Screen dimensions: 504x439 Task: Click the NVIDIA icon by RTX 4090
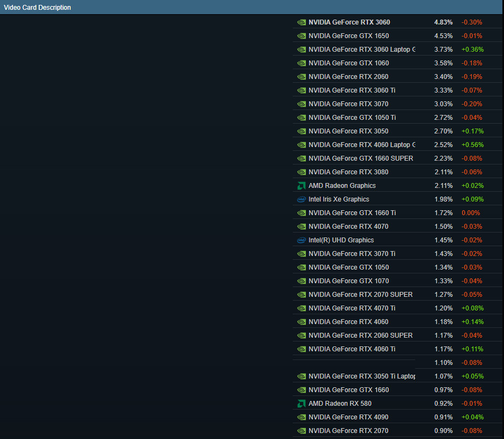(x=302, y=417)
